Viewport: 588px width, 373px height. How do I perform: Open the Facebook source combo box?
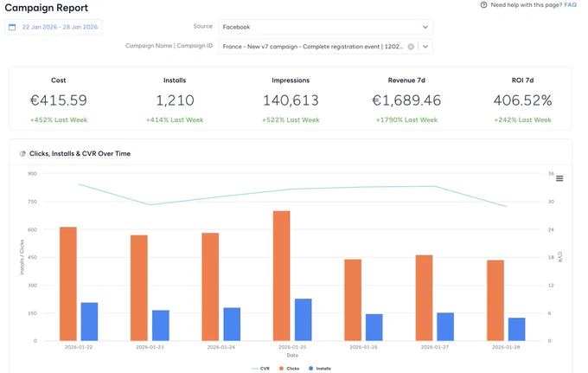pyautogui.click(x=325, y=27)
